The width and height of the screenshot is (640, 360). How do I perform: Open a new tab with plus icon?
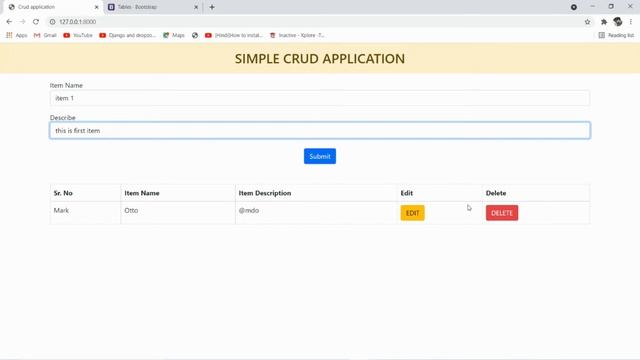(212, 7)
